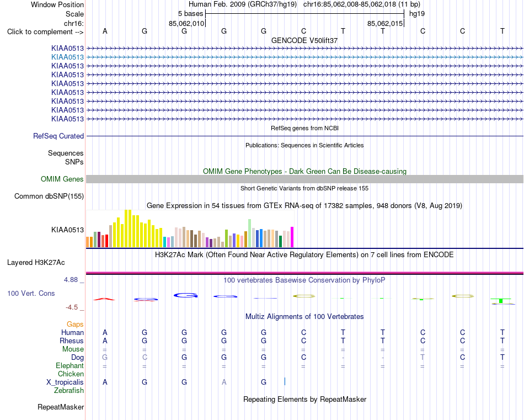Click the OMIM Gene Phenotypes track title
This screenshot has height=420, width=524.
(304, 171)
